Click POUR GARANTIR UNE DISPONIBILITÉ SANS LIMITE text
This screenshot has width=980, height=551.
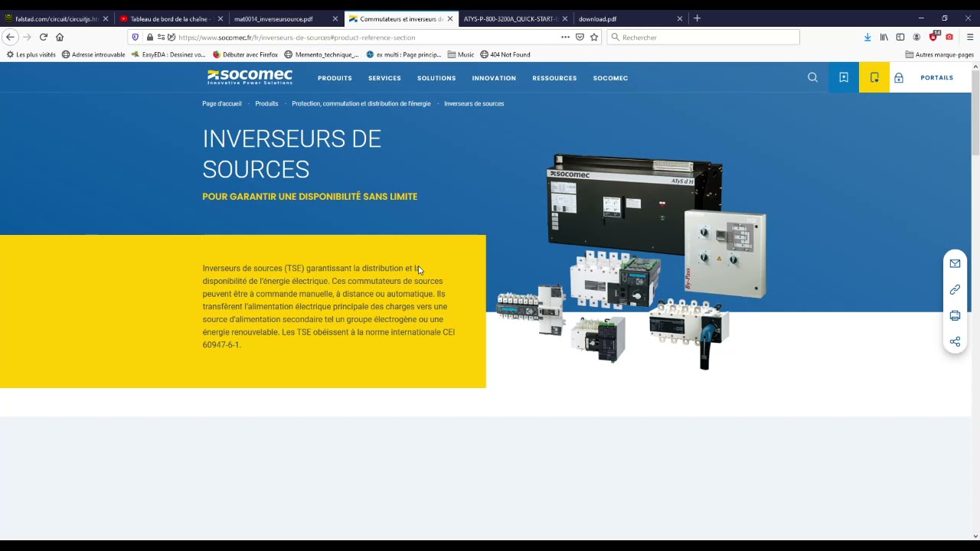(309, 197)
